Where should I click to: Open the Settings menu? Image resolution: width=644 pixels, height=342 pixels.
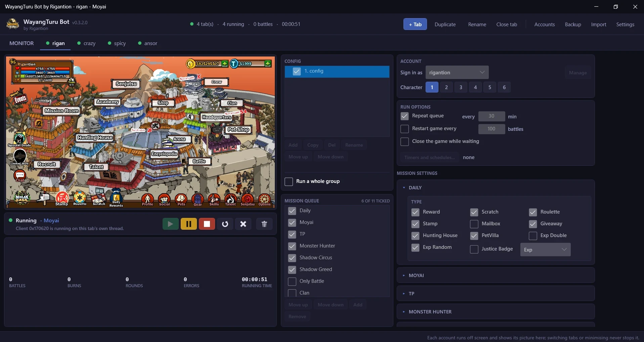point(625,25)
